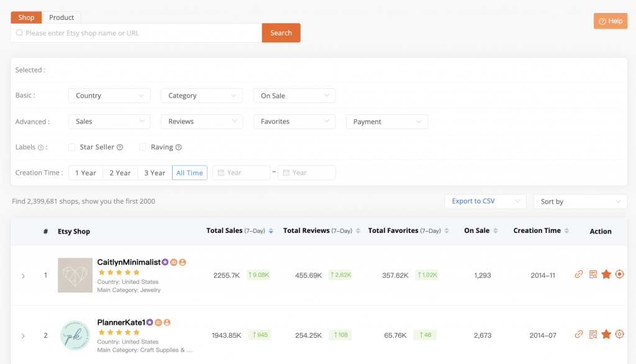The width and height of the screenshot is (636, 364).
Task: Tick the Raving label checkbox
Action: click(x=143, y=147)
